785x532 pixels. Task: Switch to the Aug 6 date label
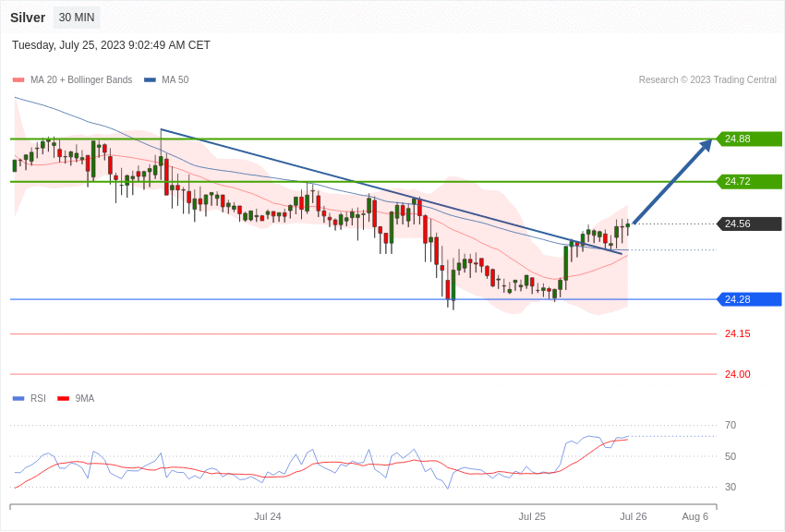(694, 516)
